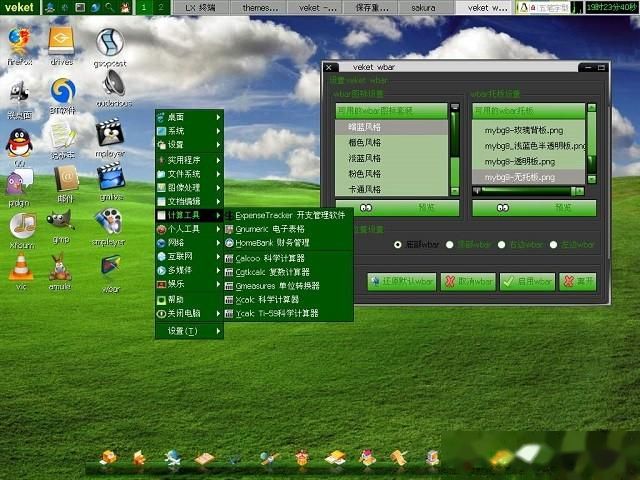Select the 左边wbar radio button
The width and height of the screenshot is (640, 480).
pyautogui.click(x=553, y=244)
